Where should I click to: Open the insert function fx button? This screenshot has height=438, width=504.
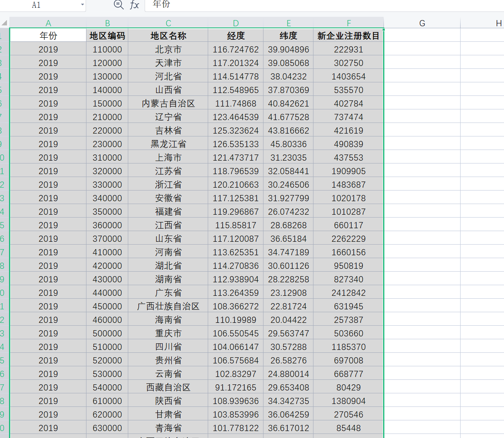[x=134, y=5]
